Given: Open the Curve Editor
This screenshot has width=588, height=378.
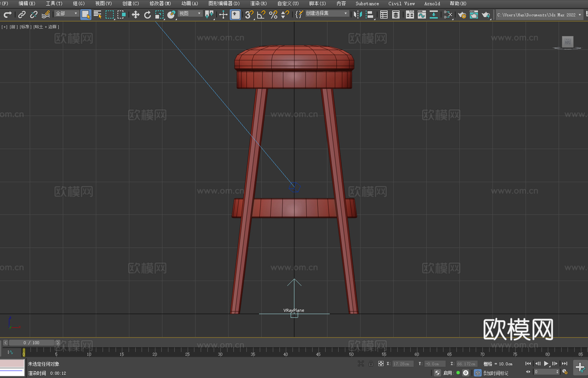Looking at the screenshot, I should 422,14.
